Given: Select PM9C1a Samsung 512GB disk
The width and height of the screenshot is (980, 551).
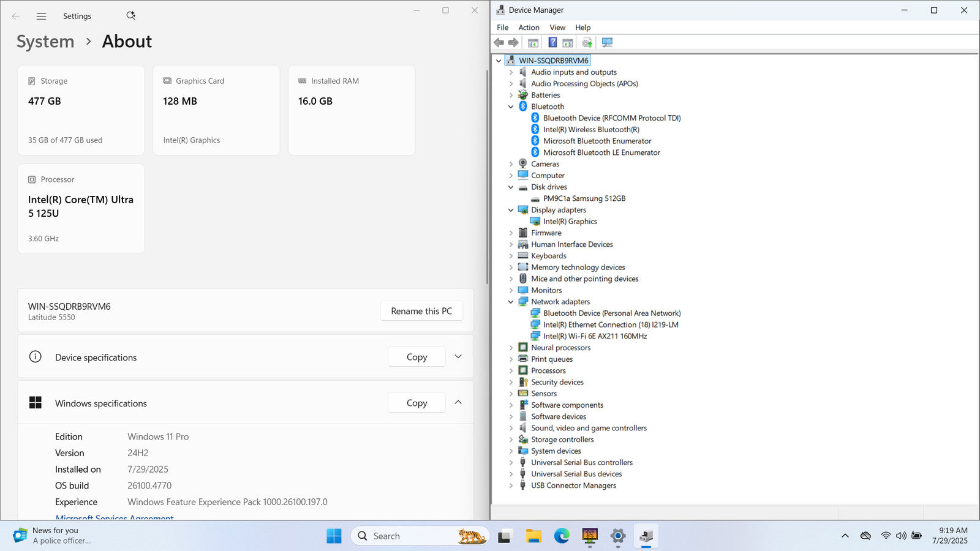Looking at the screenshot, I should [x=584, y=198].
